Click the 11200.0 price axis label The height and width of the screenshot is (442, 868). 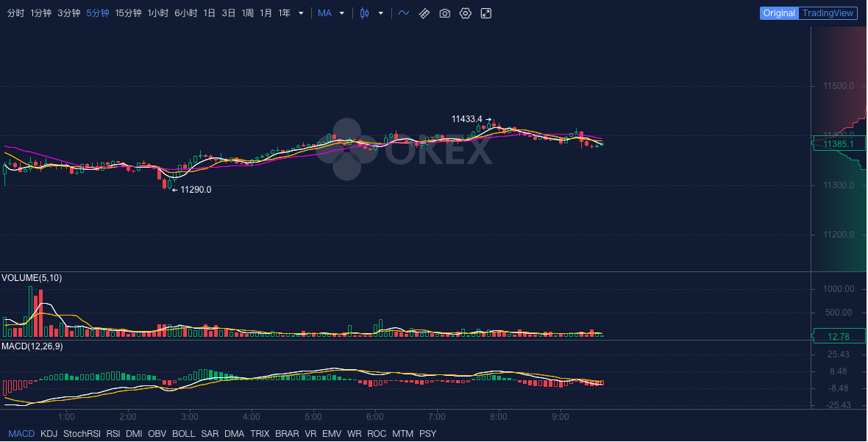(838, 235)
